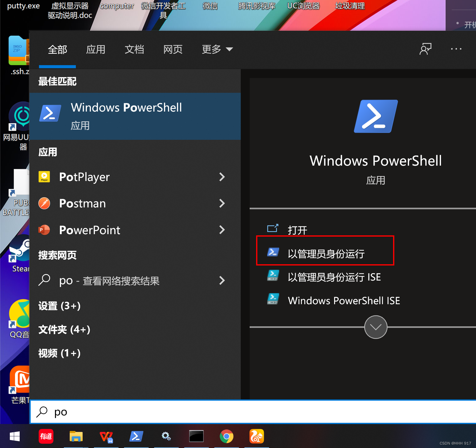Expand the 视频 (1+) results group

pyautogui.click(x=59, y=353)
